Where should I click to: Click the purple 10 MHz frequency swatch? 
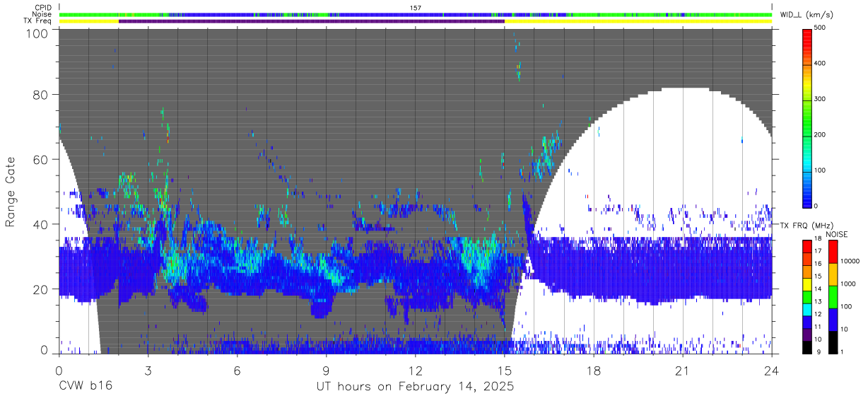tap(807, 335)
